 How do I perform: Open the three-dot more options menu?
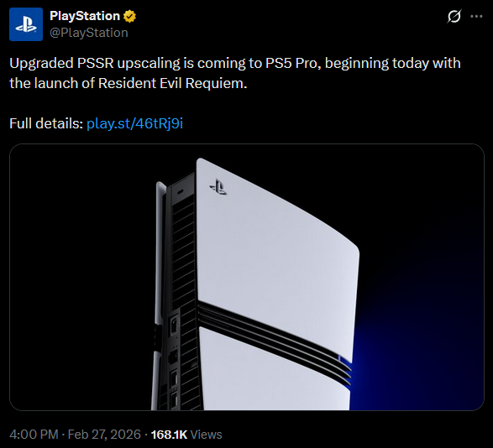tap(476, 16)
